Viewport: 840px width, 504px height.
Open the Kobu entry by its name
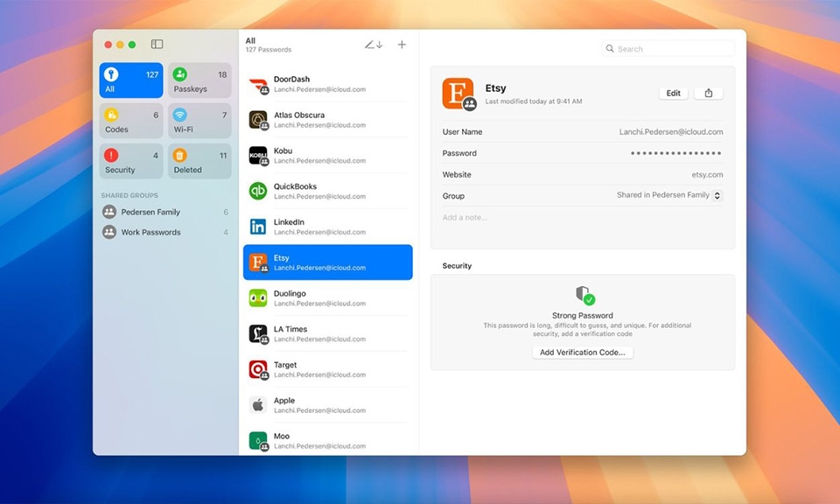(x=283, y=151)
